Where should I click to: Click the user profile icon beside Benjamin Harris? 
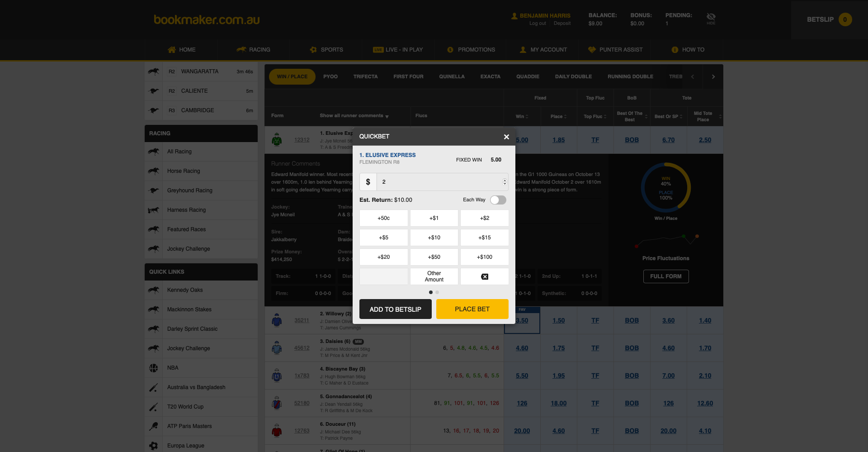(514, 16)
